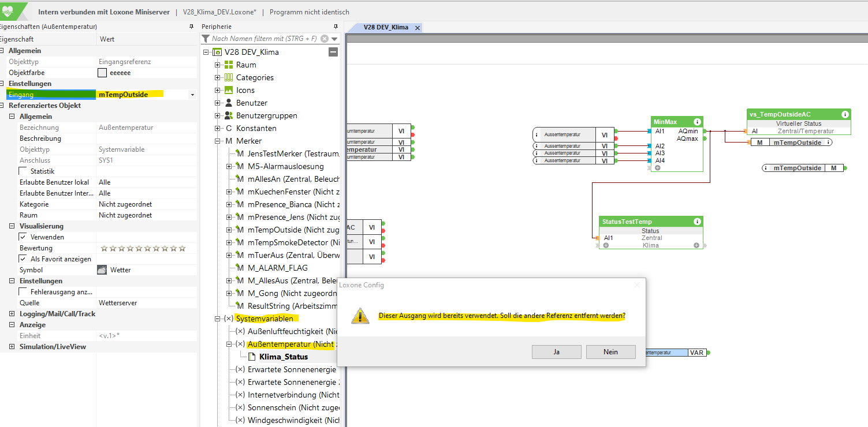The image size is (868, 427).
Task: Click Nein in the Loxone Config dialog
Action: click(x=610, y=352)
